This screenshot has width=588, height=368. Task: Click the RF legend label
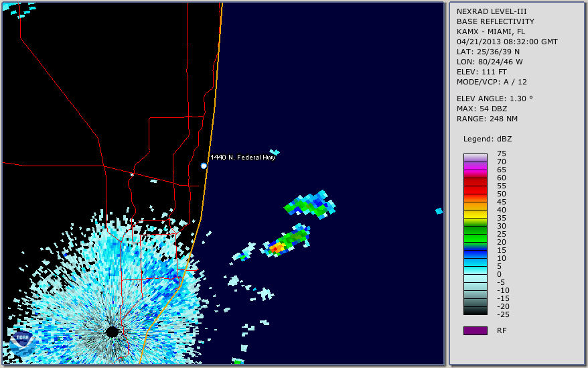(x=502, y=330)
